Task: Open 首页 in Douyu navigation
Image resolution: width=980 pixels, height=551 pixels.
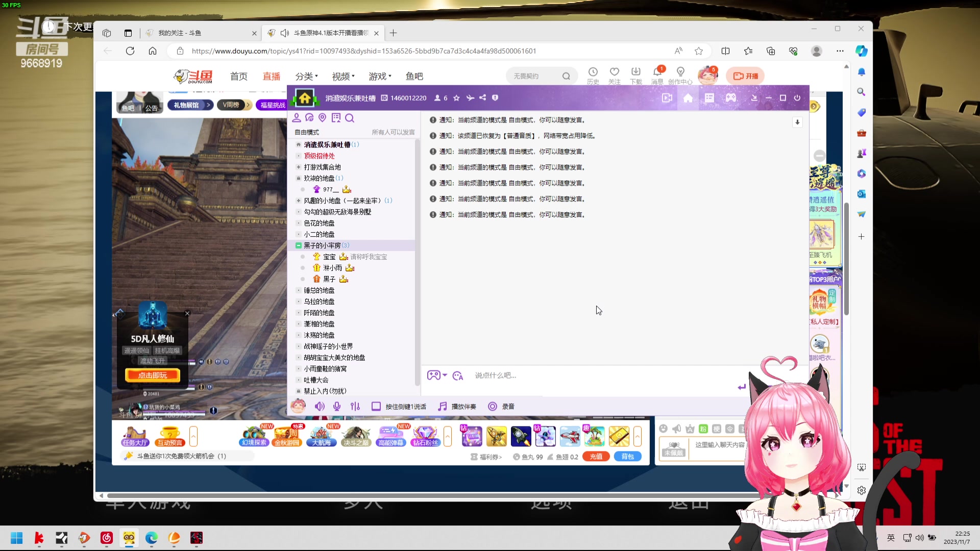Action: (x=239, y=77)
